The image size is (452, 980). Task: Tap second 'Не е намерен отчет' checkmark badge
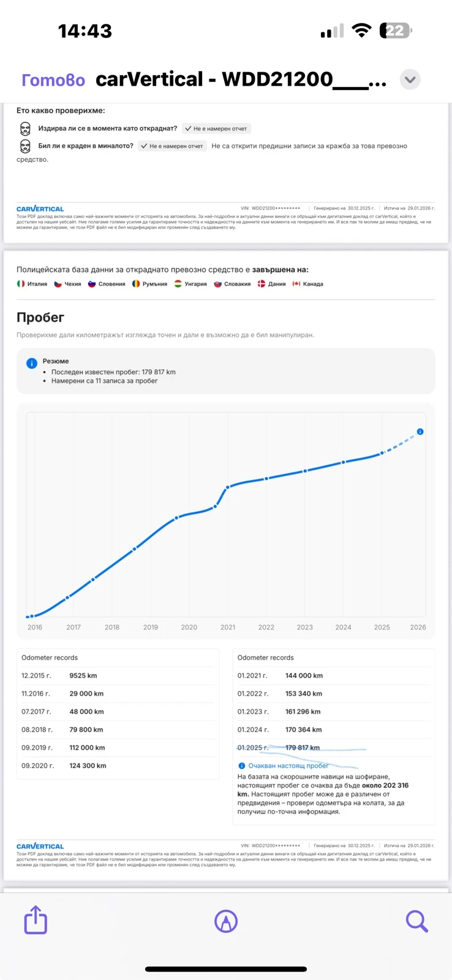click(172, 146)
